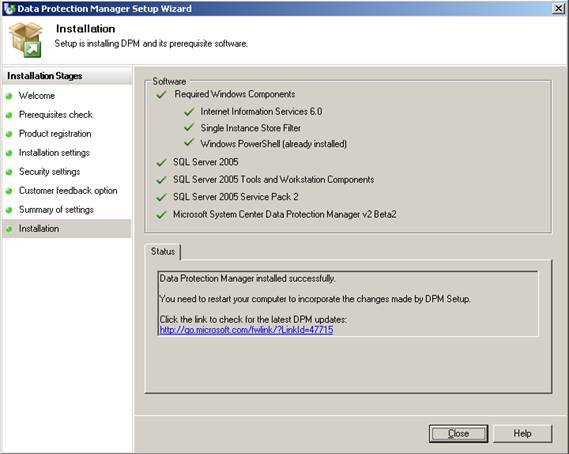Click SQL Server 2005 Tools and Workstation Components
The height and width of the screenshot is (454, 569).
pos(273,179)
